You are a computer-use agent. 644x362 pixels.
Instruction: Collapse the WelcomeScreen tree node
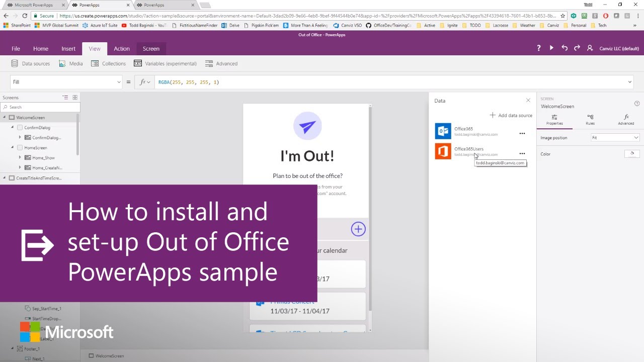pyautogui.click(x=5, y=118)
